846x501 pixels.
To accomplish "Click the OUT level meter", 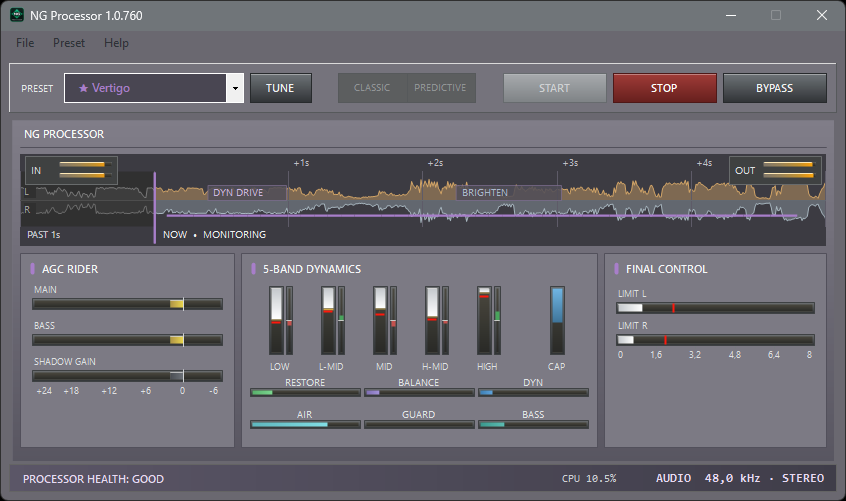I will click(775, 170).
